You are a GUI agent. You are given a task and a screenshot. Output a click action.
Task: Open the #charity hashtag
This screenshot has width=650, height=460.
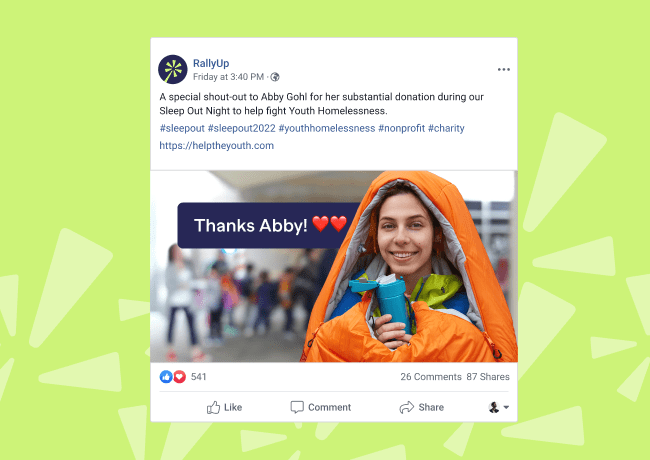(446, 128)
